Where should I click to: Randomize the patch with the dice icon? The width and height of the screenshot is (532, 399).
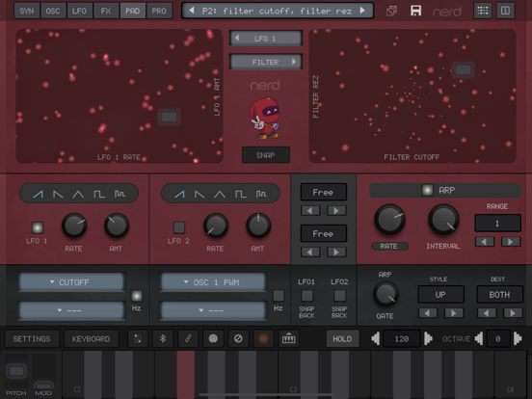[x=391, y=11]
